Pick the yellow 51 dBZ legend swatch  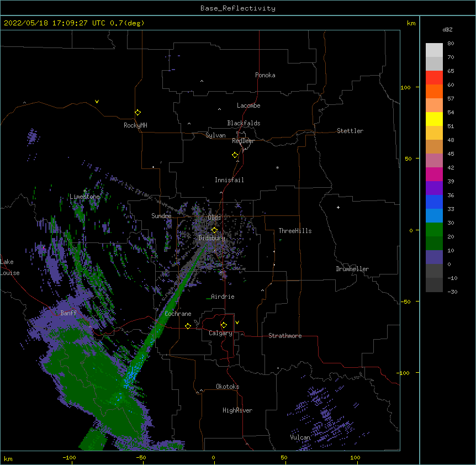[434, 119]
